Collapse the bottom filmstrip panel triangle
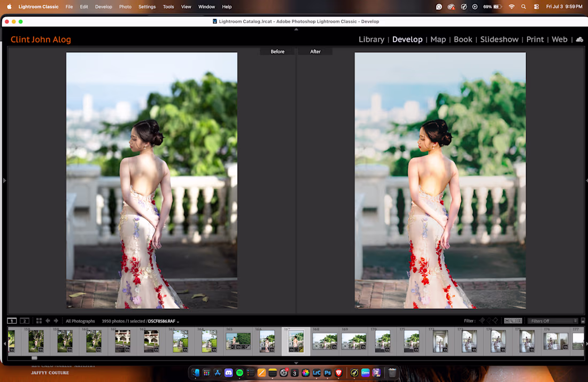Image resolution: width=588 pixels, height=382 pixels. coord(296,363)
